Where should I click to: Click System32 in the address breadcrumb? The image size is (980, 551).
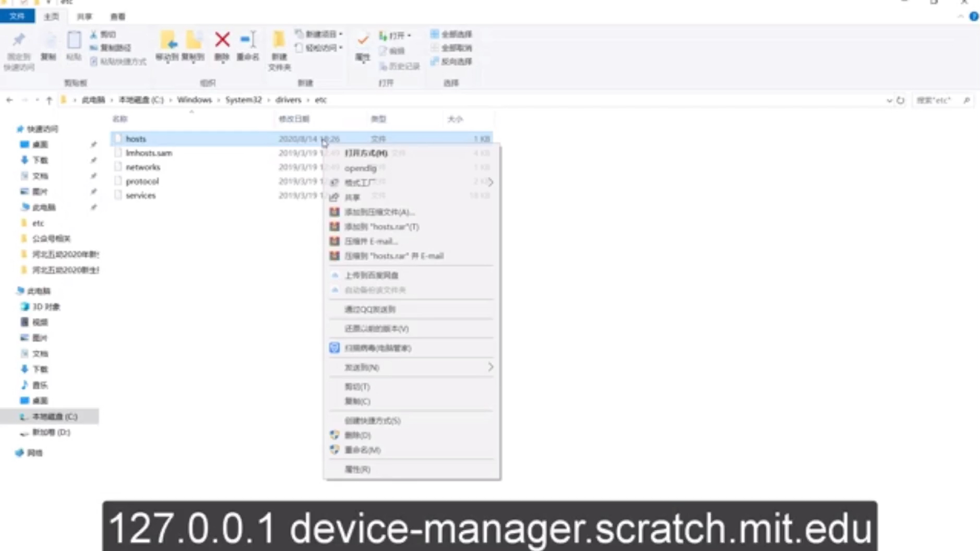coord(243,100)
